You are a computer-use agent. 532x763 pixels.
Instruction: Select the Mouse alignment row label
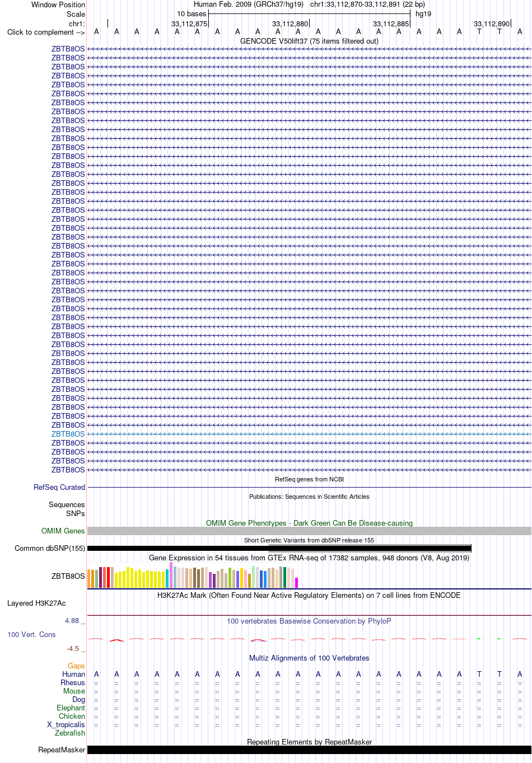(74, 691)
